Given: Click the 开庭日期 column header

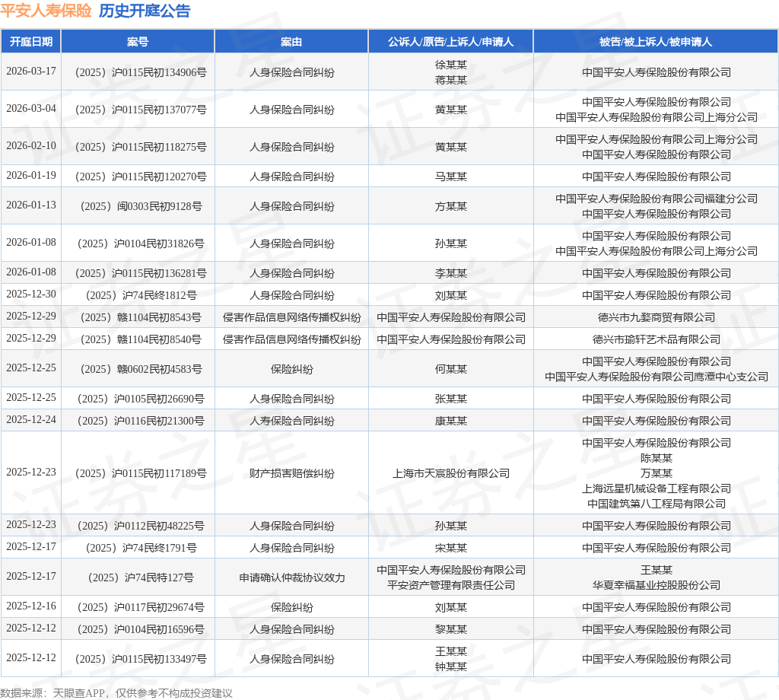Looking at the screenshot, I should tap(30, 42).
